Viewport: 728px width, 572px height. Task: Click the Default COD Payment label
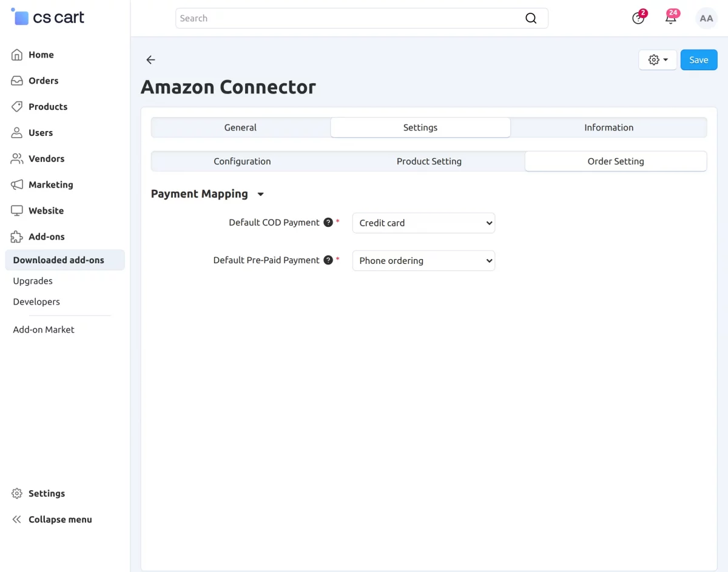[274, 223]
